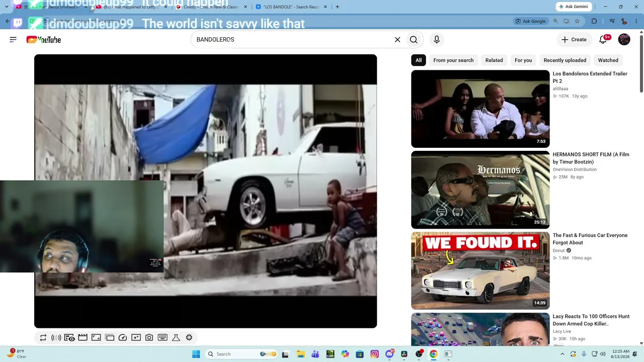Open the WE FOUND IT video thumbnail
Screen dimensions: 644x362
(480, 270)
